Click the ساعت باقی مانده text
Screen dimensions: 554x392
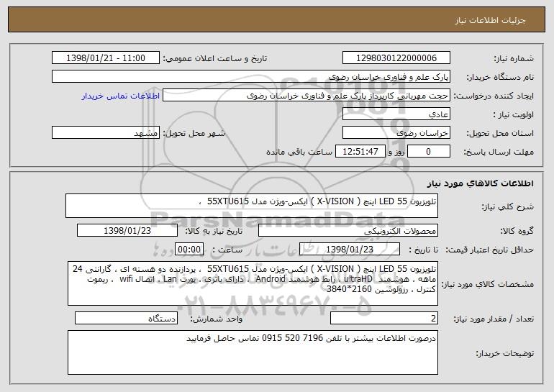pos(299,152)
